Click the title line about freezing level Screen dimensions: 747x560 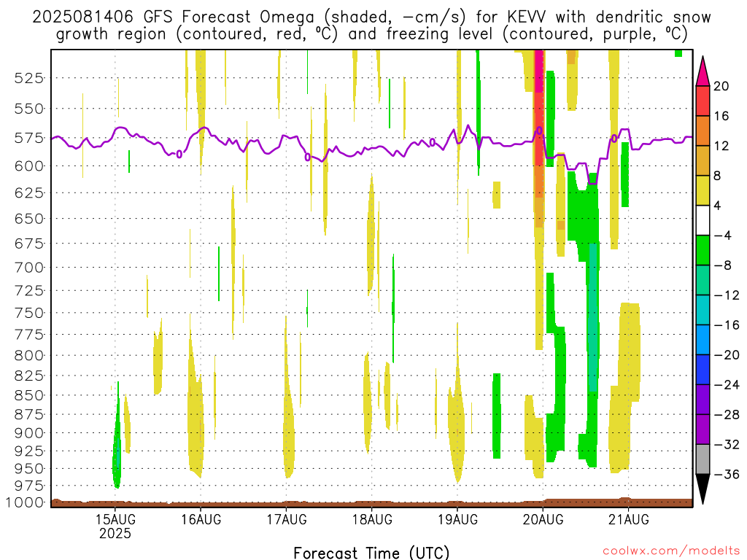(x=371, y=34)
